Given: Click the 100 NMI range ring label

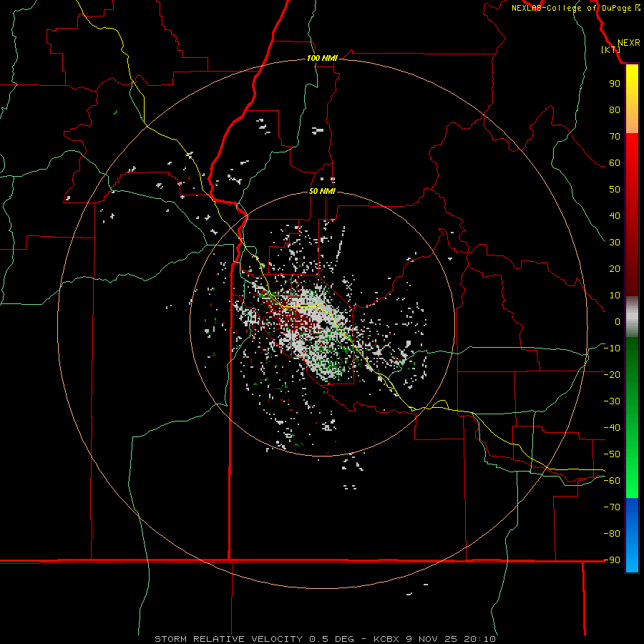Looking at the screenshot, I should [x=322, y=58].
